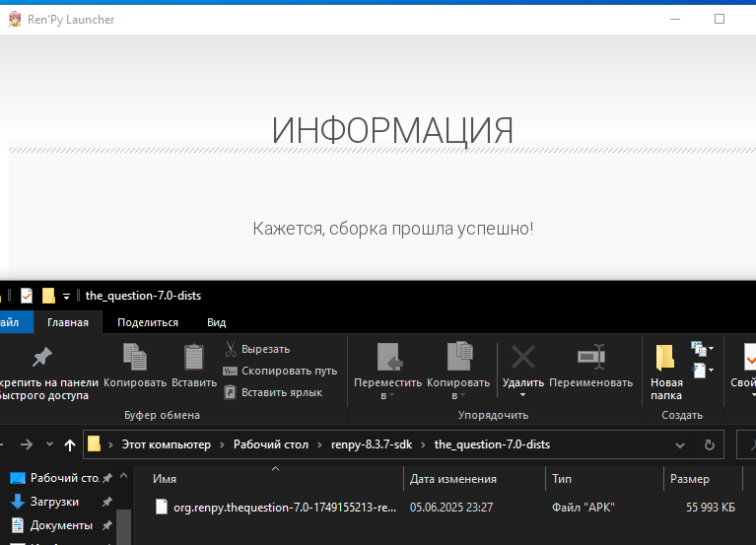Screen dimensions: 756x545
Task: Select Этот компьютер in address breadcrumb
Action: [x=167, y=444]
